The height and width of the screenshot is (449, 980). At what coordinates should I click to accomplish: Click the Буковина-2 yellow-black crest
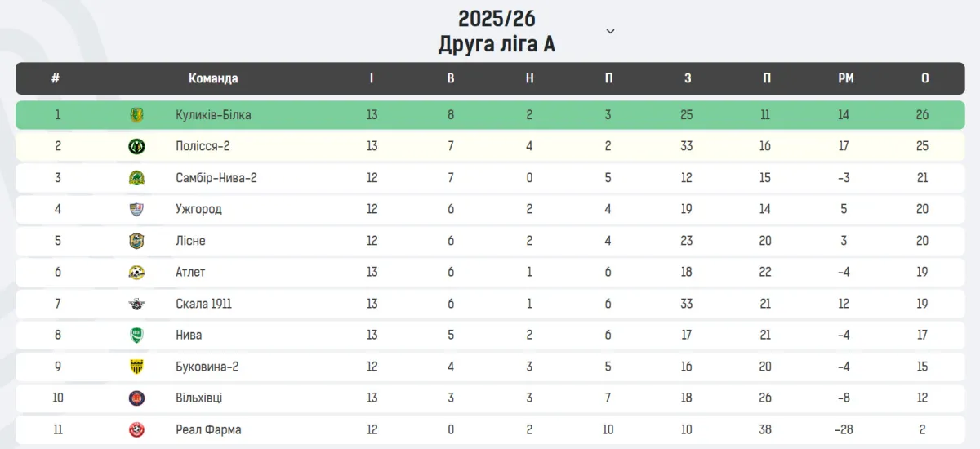tap(136, 367)
